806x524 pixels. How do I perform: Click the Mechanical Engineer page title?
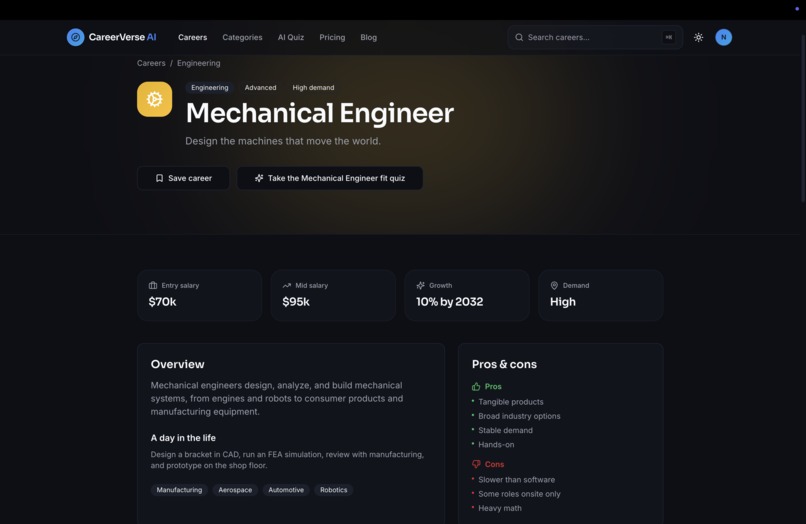tap(320, 113)
